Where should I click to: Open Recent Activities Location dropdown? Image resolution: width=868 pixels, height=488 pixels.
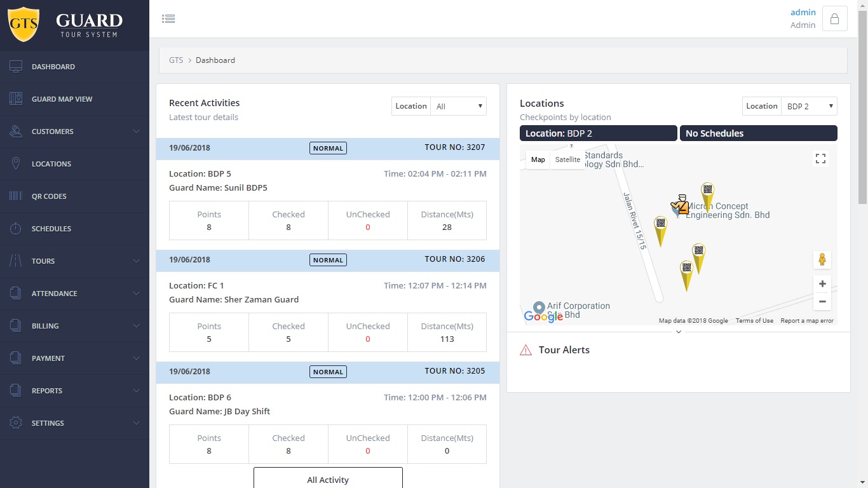(x=458, y=107)
